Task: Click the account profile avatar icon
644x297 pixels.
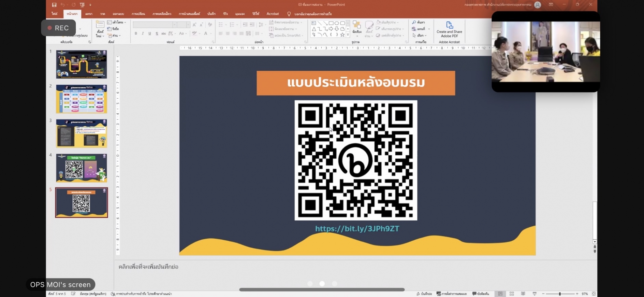Action: point(538,5)
